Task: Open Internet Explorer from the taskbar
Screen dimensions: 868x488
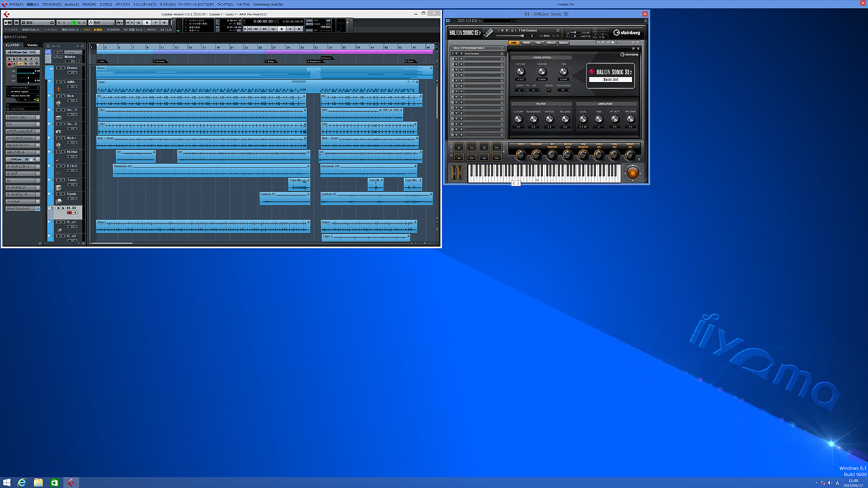Action: coord(22,482)
